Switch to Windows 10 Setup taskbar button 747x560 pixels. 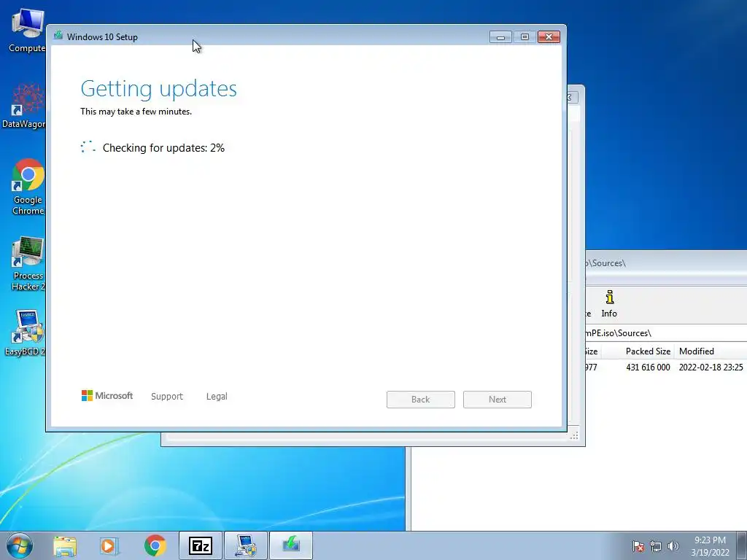[291, 545]
